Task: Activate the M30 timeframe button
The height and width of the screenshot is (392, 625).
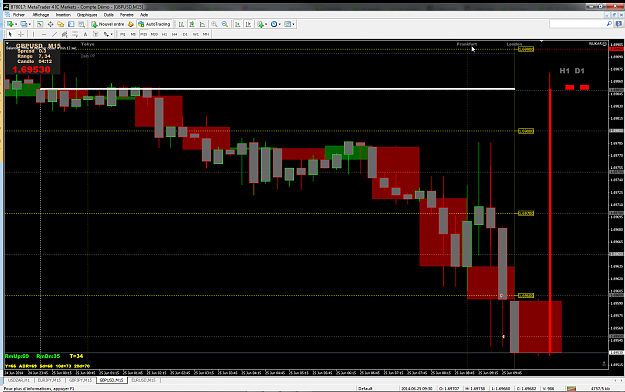Action: click(154, 34)
